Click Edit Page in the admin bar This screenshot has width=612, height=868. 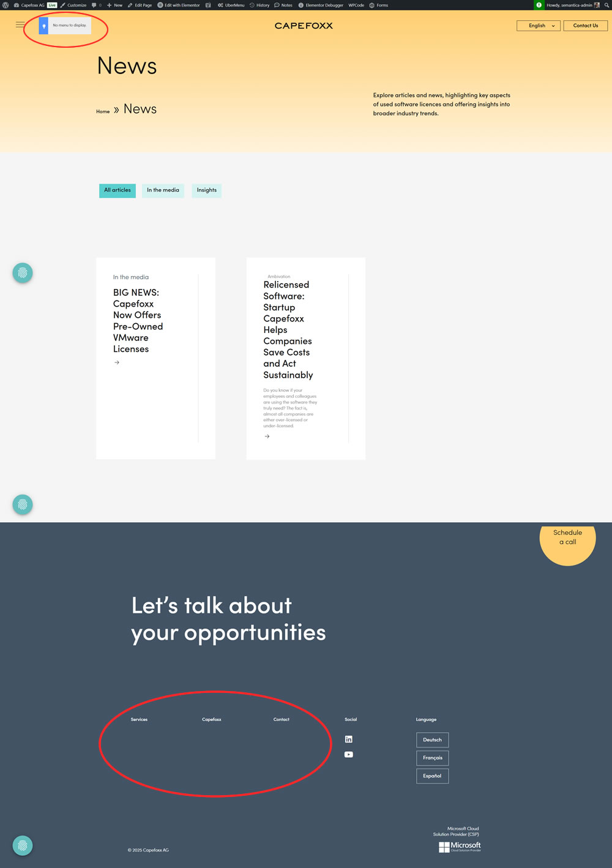pos(140,5)
